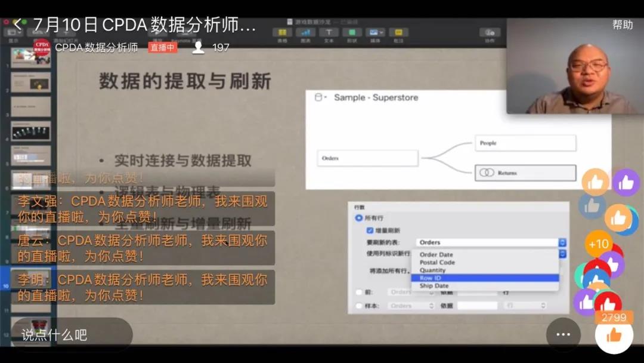This screenshot has width=644, height=363.
Task: Go back using the arrow beside the stream title
Action: pos(18,24)
